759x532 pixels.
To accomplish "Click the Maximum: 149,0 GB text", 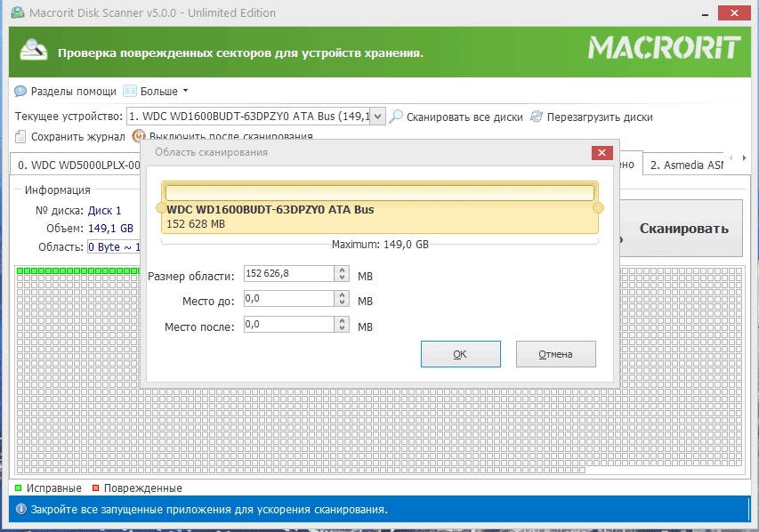I will 380,245.
